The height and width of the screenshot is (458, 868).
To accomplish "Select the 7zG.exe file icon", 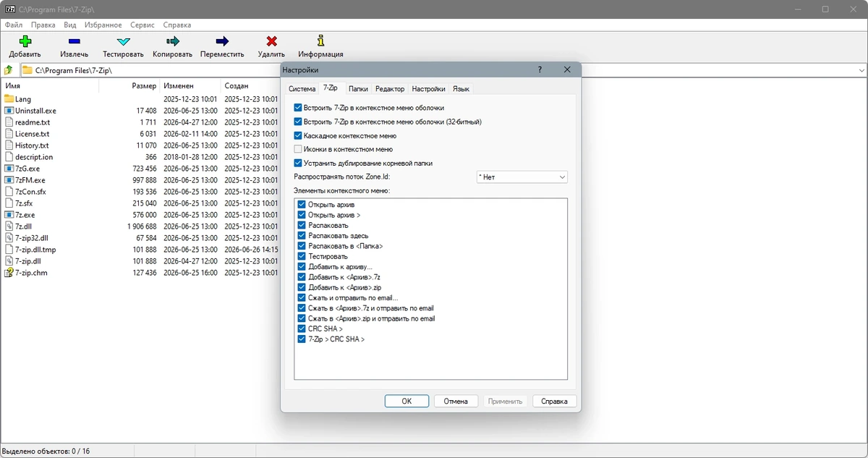I will (9, 169).
